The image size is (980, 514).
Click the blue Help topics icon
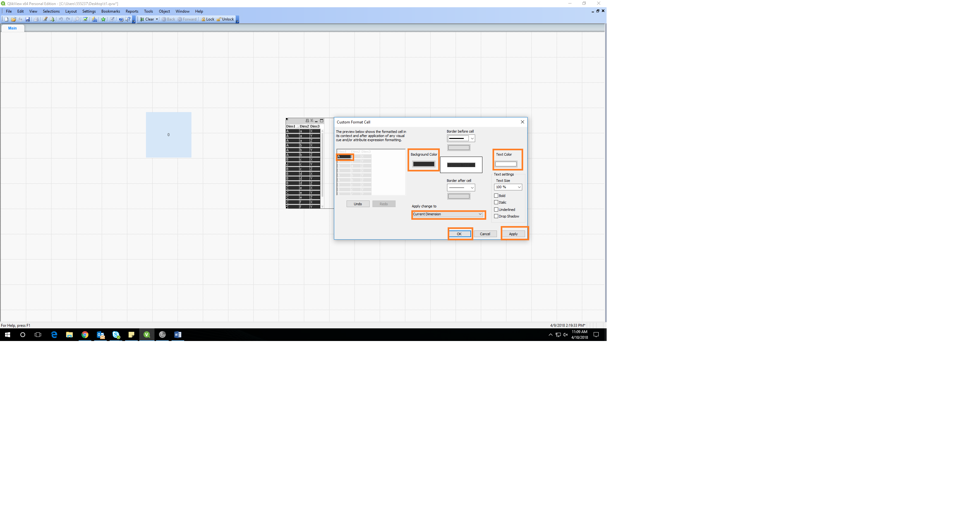(121, 19)
